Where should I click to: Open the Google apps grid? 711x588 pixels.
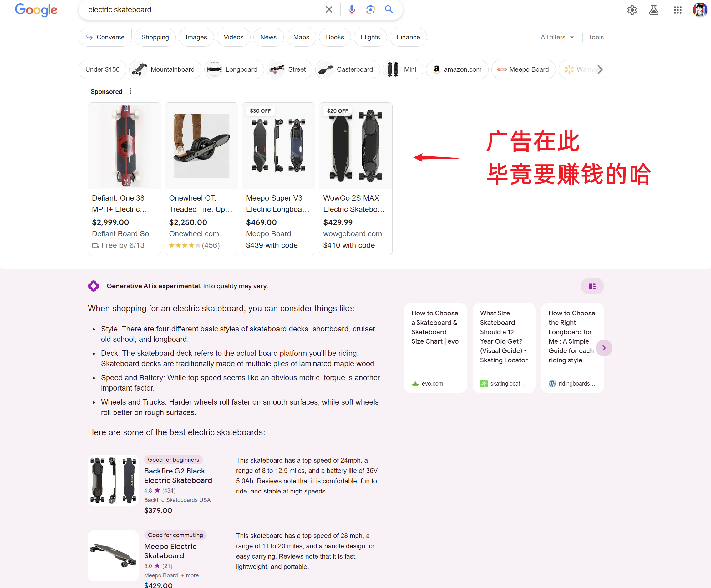678,10
